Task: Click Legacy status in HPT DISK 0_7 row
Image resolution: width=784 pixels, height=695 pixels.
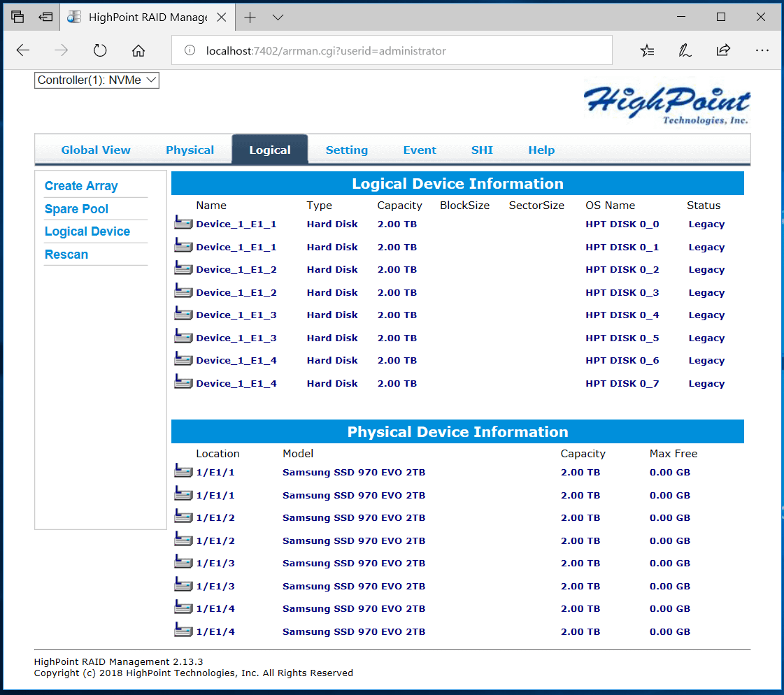Action: point(706,384)
